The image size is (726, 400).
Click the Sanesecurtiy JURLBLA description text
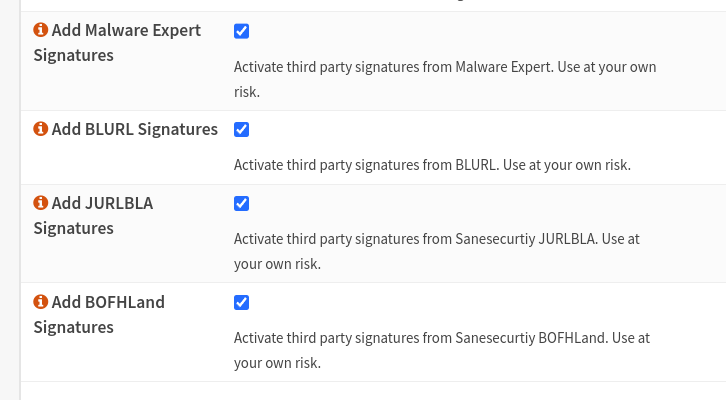[436, 251]
